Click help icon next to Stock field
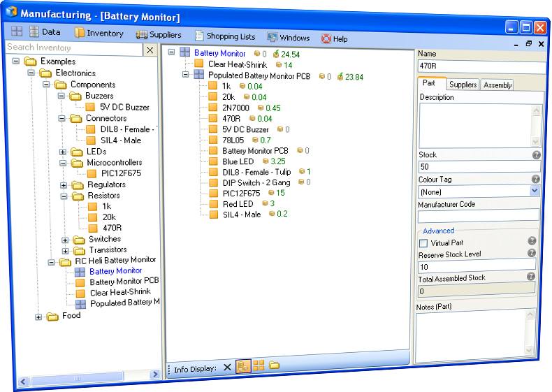This screenshot has width=552, height=392. [x=536, y=155]
